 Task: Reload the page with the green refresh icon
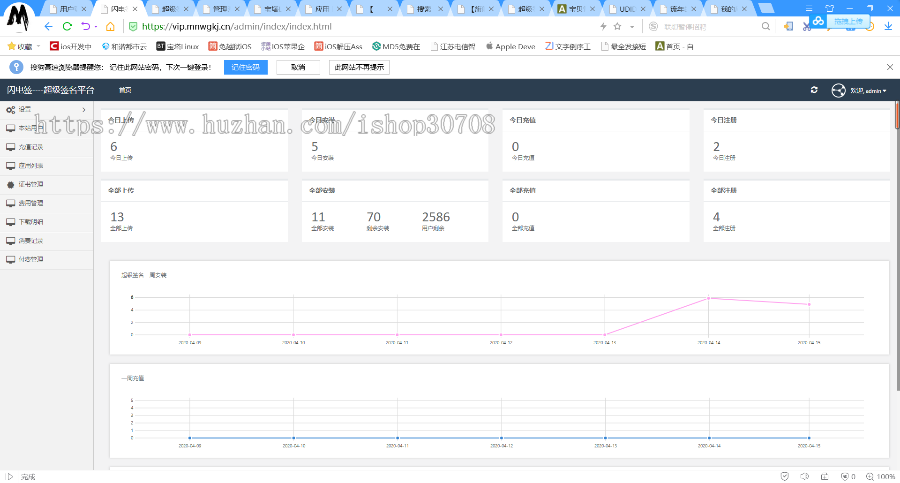pos(67,26)
